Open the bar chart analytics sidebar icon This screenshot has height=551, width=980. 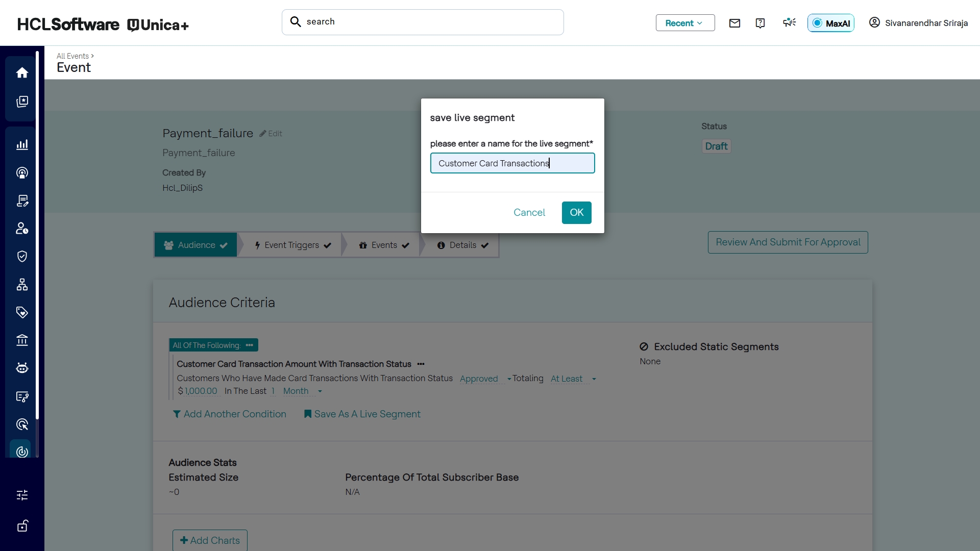point(22,145)
